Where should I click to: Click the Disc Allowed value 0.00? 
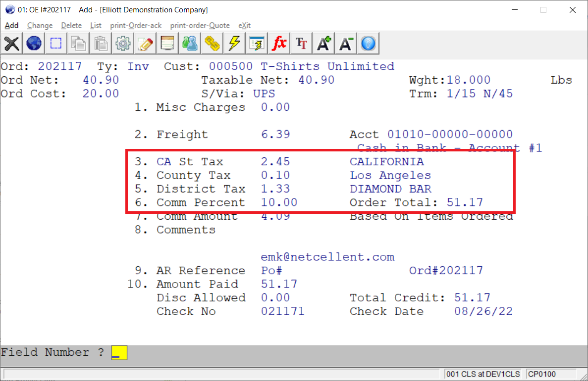pos(275,298)
